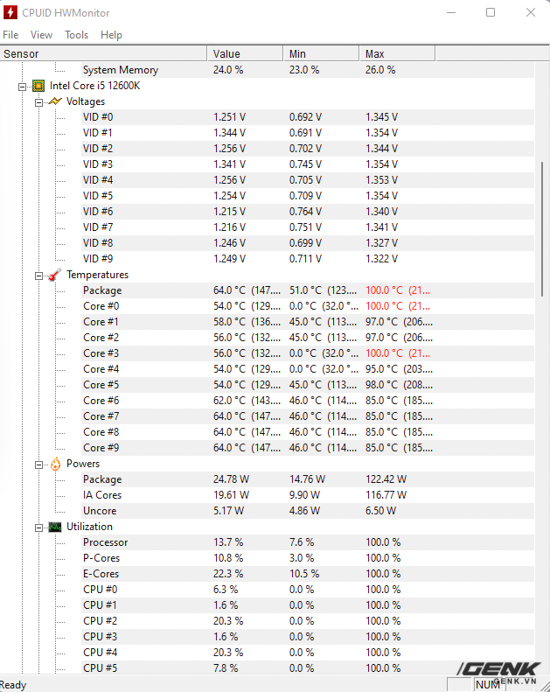Click the Voltages zigzag icon

point(55,102)
